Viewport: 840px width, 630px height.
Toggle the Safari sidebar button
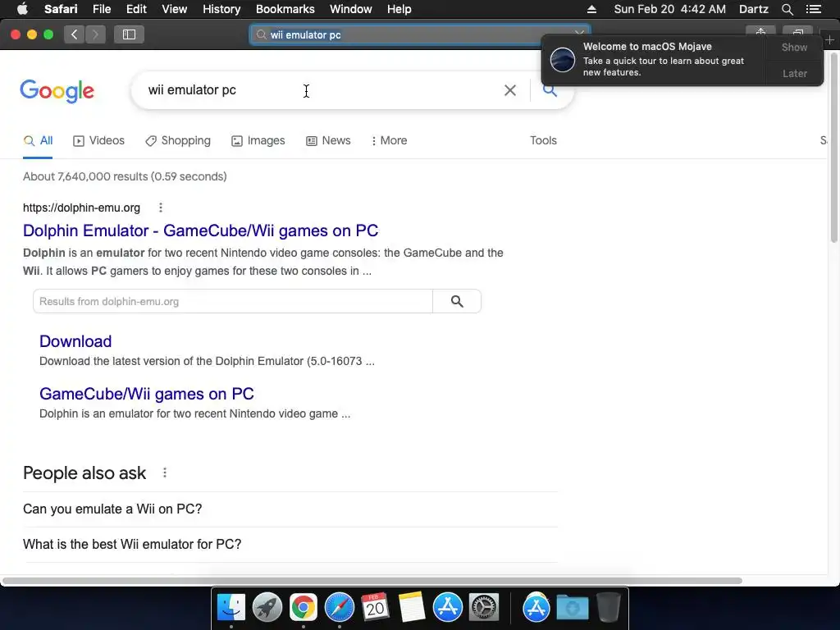tap(129, 34)
